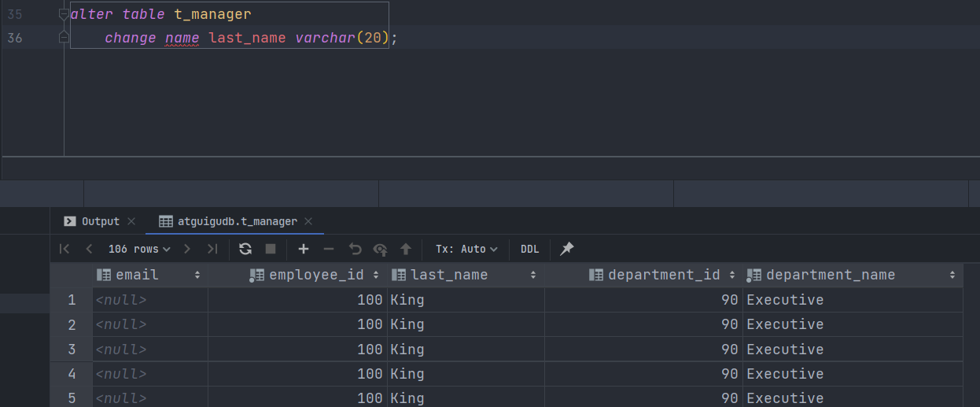Revert changes with undo arrow icon
980x407 pixels.
[x=355, y=249]
